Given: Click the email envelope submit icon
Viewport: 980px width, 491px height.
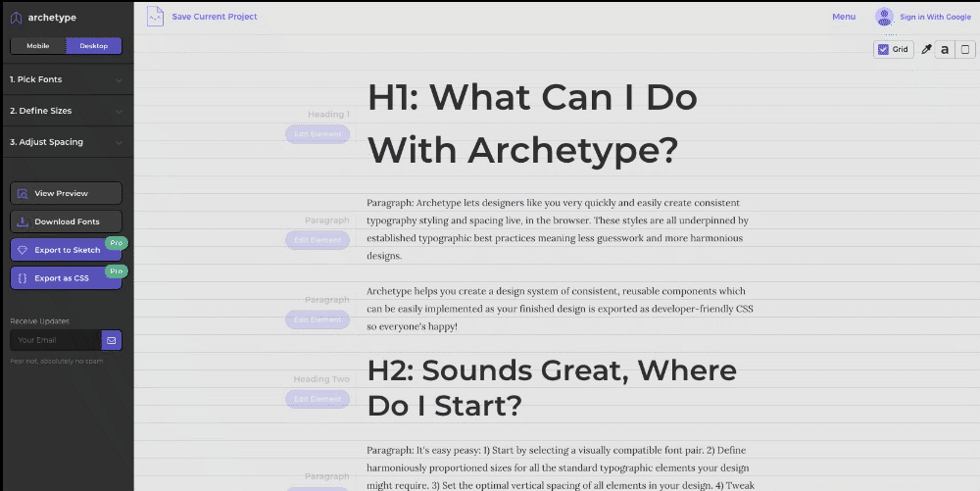Looking at the screenshot, I should (112, 340).
